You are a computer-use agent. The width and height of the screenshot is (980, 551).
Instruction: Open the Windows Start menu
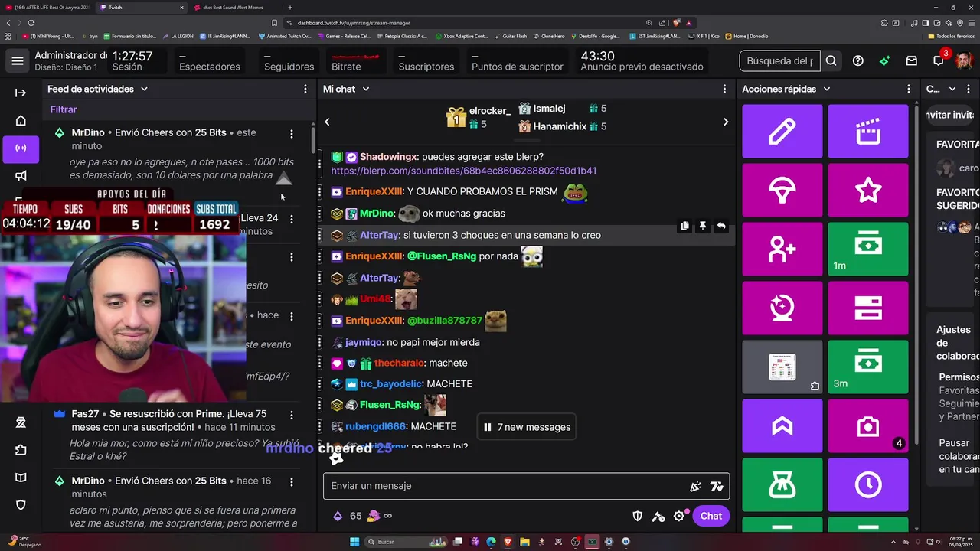click(x=354, y=542)
